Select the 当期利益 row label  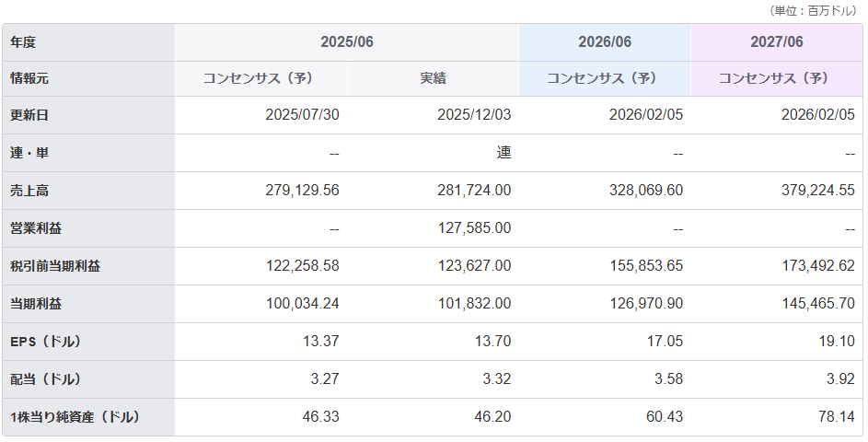point(36,303)
